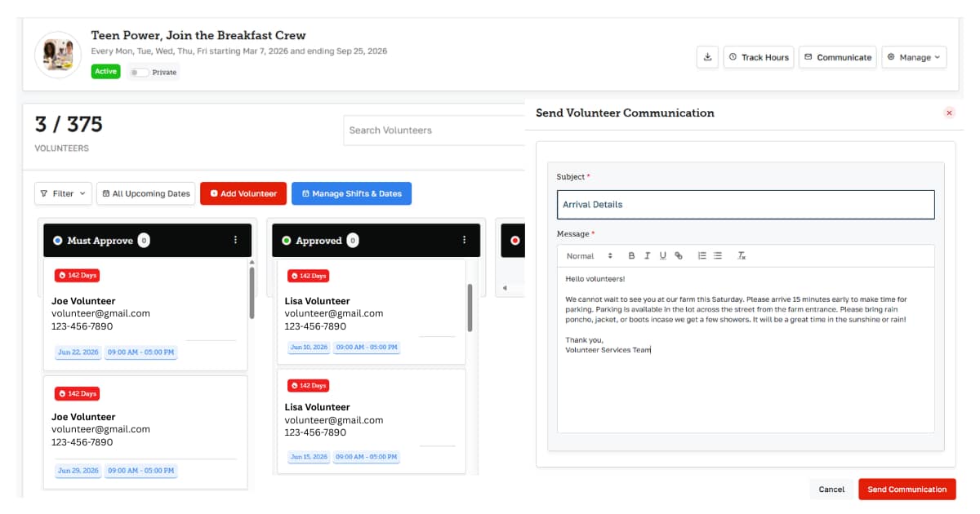Click the Approved count badge

pos(352,241)
